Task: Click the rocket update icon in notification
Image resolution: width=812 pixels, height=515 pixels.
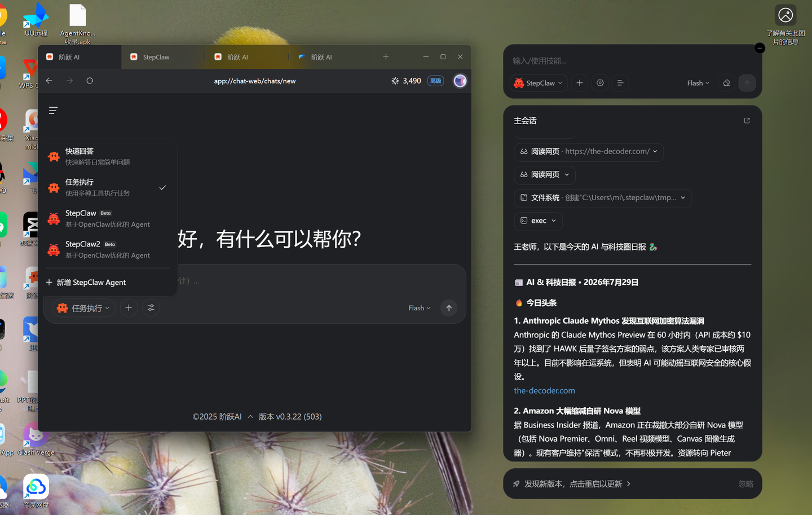Action: click(516, 484)
